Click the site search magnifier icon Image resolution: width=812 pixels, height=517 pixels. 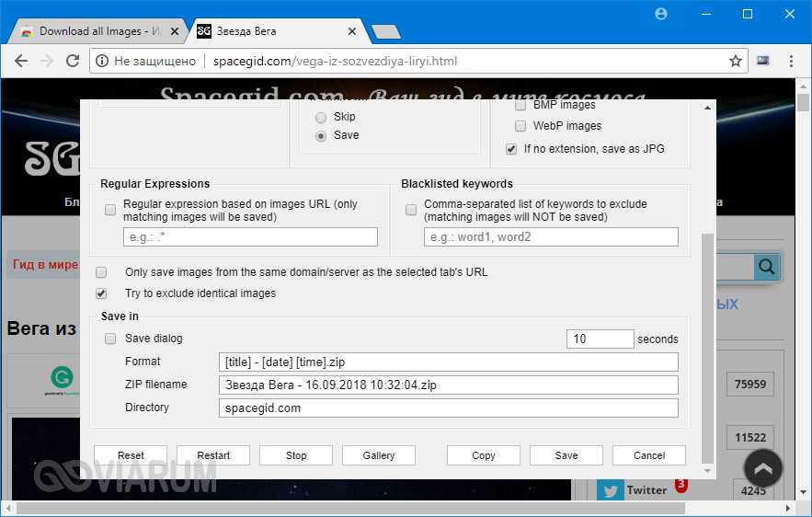[765, 267]
